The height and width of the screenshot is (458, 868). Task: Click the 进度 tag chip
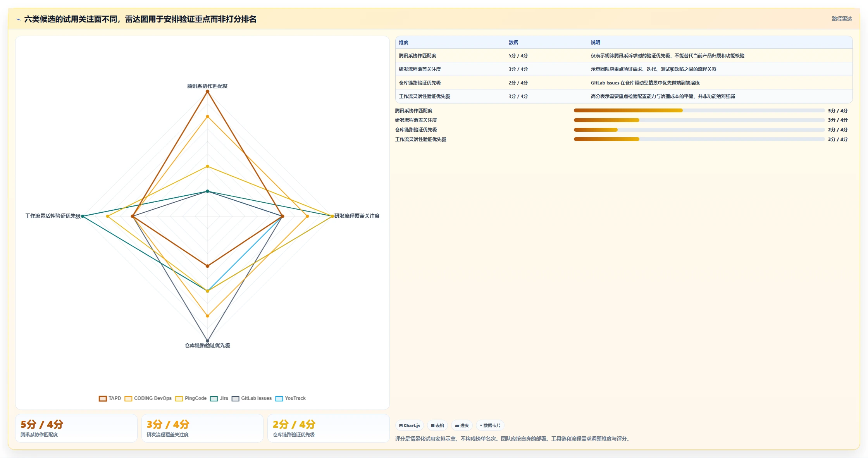(x=462, y=425)
